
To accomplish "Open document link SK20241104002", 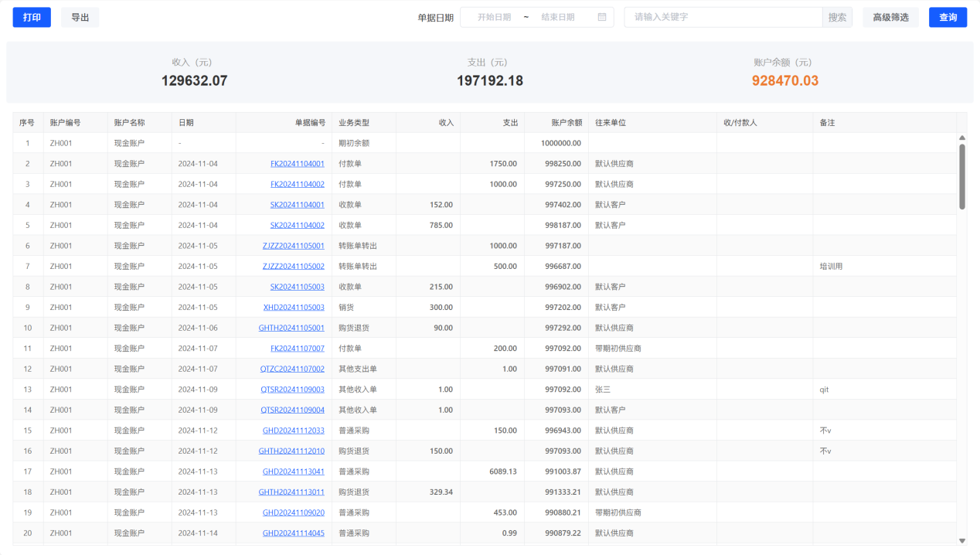I will point(297,225).
